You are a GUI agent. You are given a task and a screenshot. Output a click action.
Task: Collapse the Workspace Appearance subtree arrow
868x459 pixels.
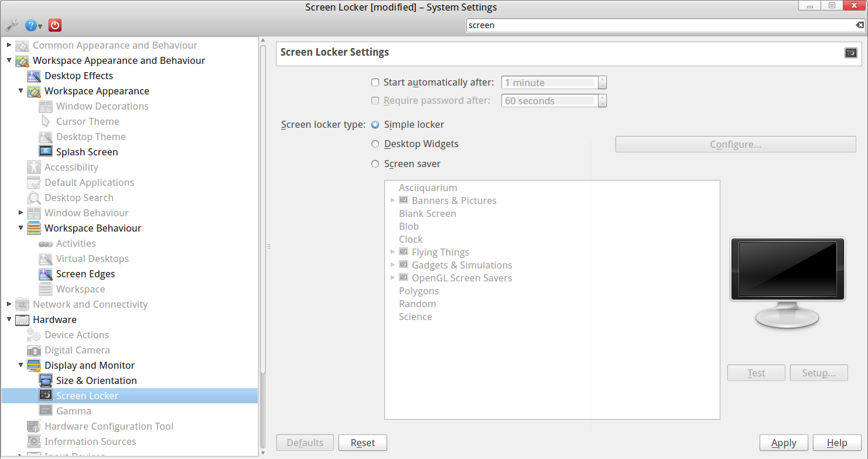coord(20,91)
